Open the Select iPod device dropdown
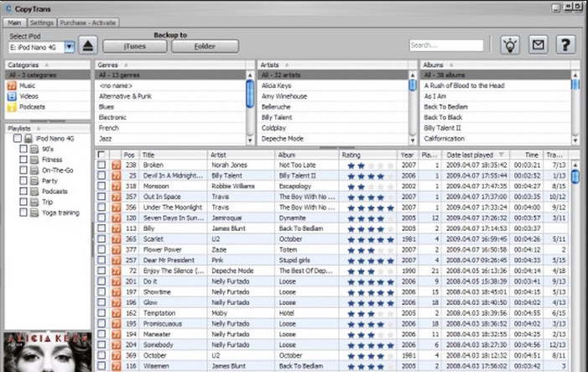This screenshot has width=588, height=372. (x=70, y=47)
